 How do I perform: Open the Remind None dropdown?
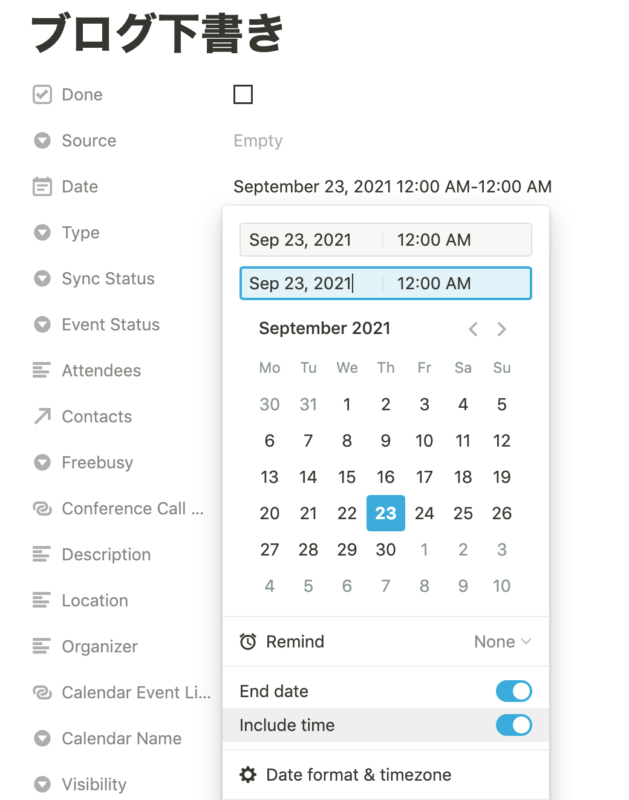tap(502, 641)
